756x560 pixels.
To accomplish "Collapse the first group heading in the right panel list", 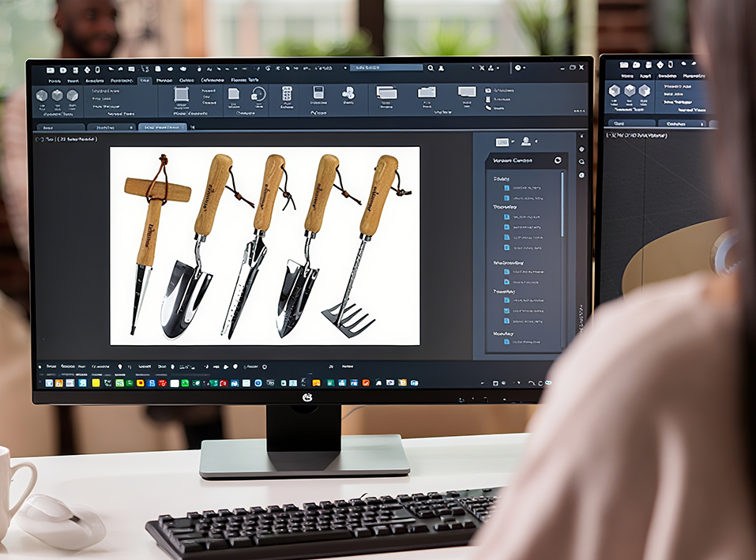I will click(x=502, y=179).
